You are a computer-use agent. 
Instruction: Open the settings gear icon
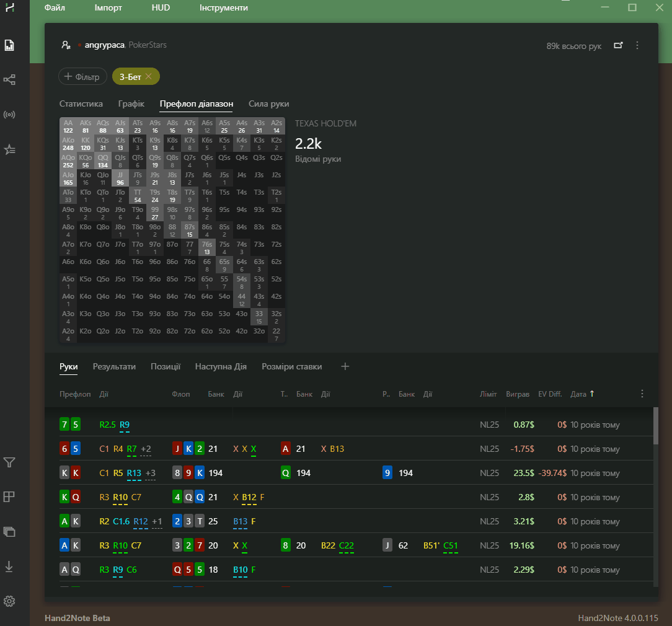click(9, 601)
